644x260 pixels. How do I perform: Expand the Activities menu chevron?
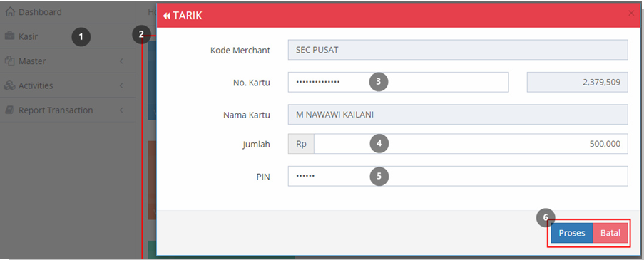coord(121,85)
